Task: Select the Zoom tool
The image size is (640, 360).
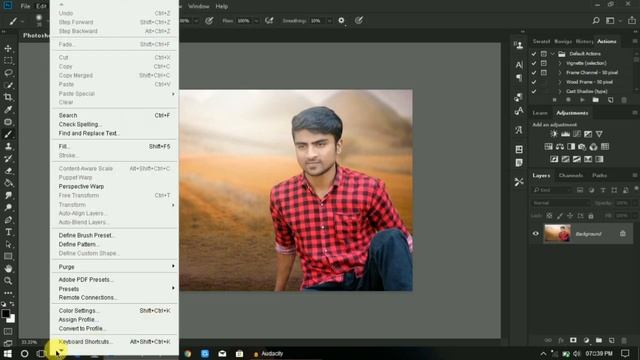Action: [x=8, y=281]
